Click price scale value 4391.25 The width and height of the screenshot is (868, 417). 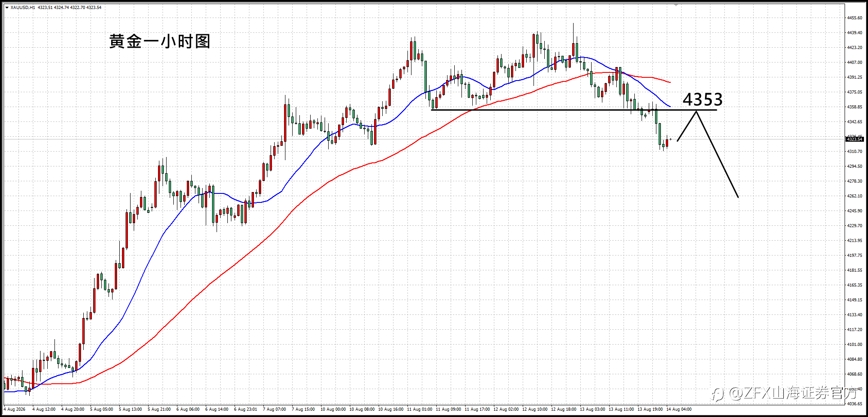point(854,77)
